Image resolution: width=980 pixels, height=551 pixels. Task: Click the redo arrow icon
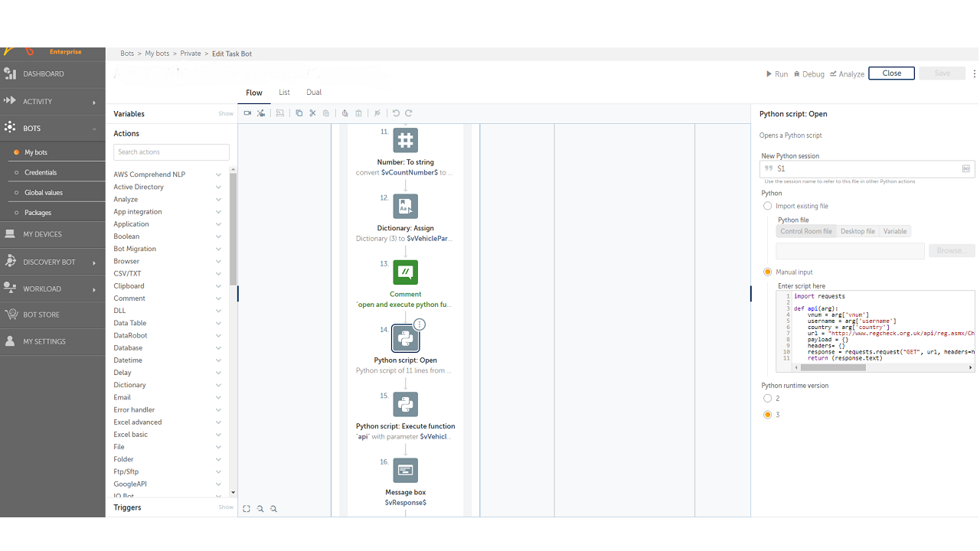click(409, 113)
